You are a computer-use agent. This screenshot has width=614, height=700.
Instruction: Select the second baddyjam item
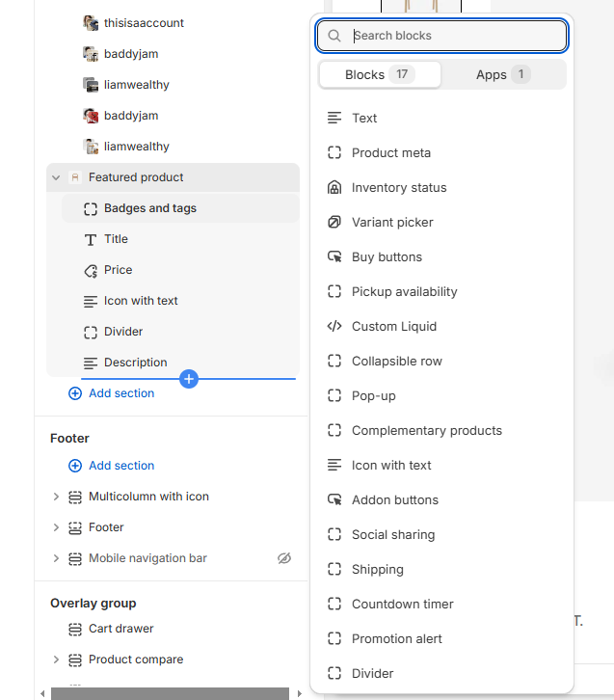[180, 115]
